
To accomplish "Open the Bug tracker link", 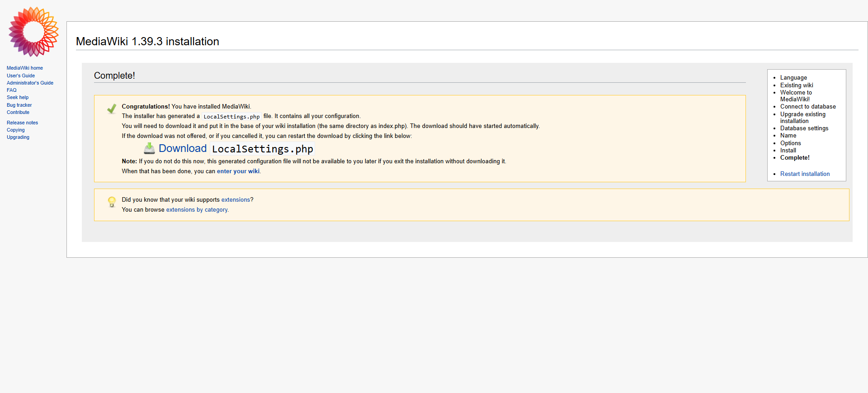I will click(x=19, y=105).
